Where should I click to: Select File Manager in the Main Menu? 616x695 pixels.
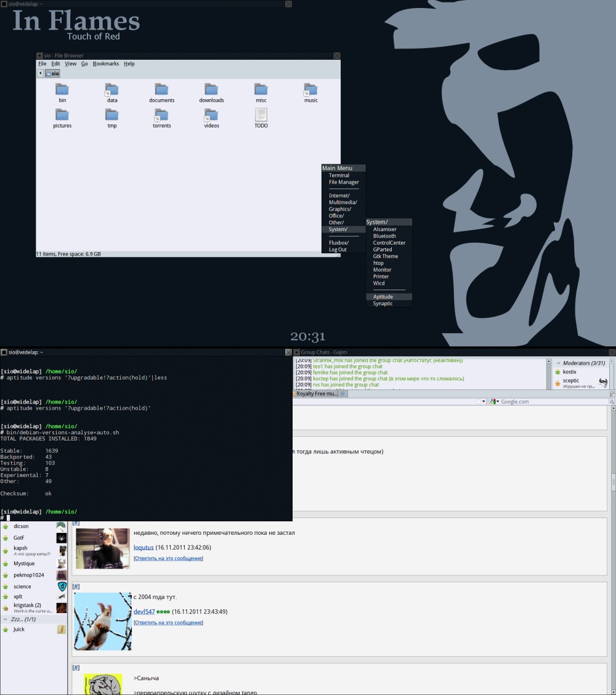(x=344, y=182)
